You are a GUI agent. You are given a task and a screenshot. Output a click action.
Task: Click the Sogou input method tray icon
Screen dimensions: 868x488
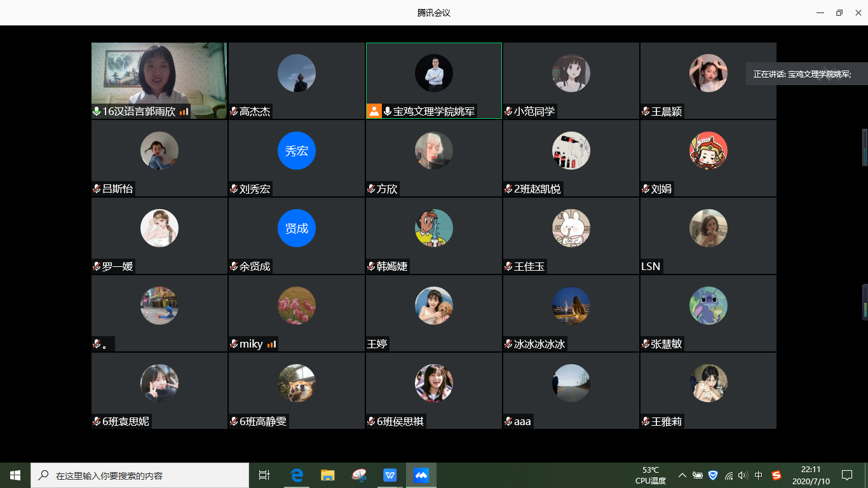tap(776, 475)
